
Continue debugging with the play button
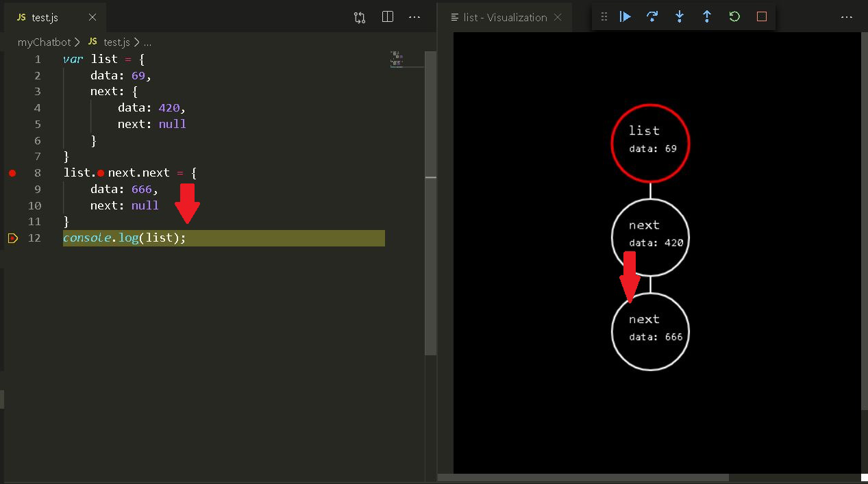tap(625, 16)
